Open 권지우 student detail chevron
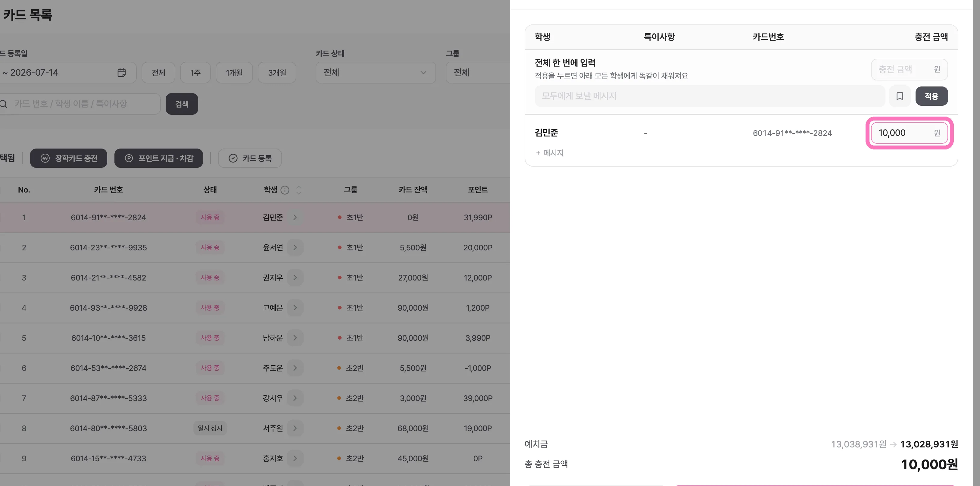The height and width of the screenshot is (486, 980). point(295,277)
